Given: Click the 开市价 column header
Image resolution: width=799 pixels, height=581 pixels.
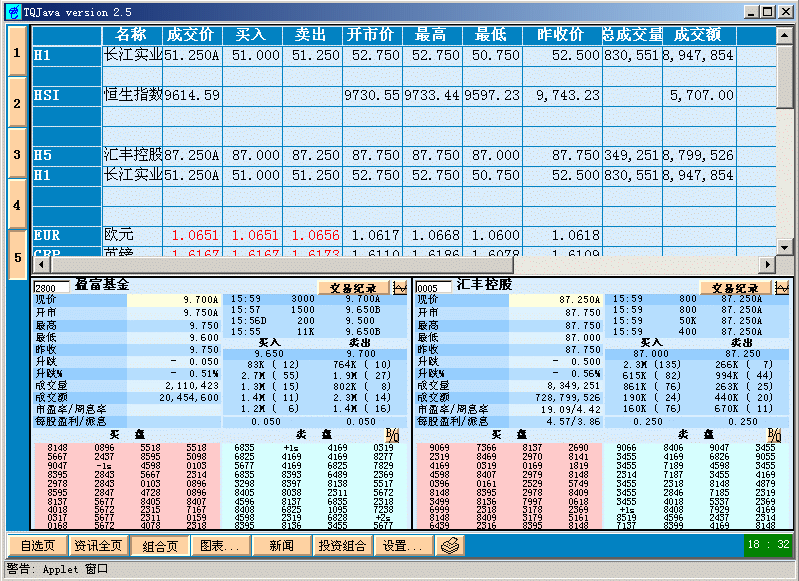Looking at the screenshot, I should click(372, 35).
